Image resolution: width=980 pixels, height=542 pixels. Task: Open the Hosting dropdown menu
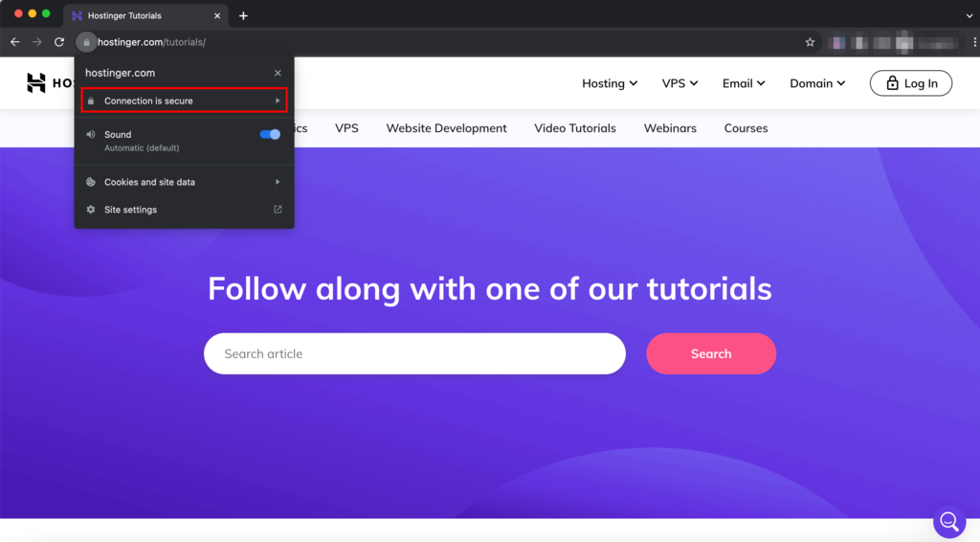pos(610,83)
